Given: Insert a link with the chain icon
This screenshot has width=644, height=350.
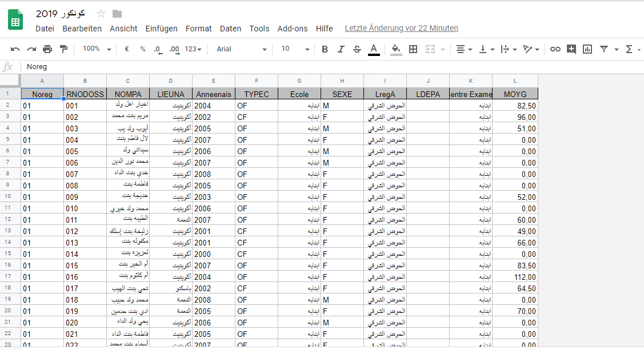Looking at the screenshot, I should coord(555,50).
